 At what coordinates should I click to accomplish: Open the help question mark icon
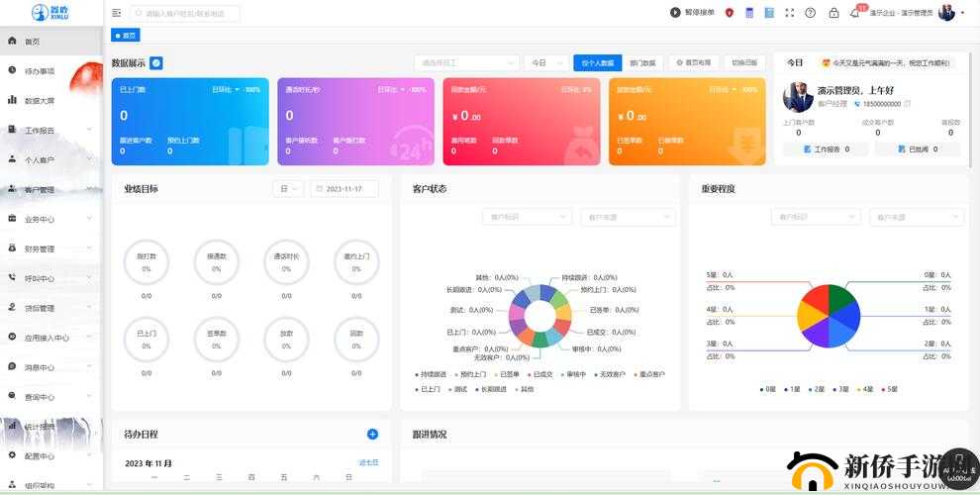pyautogui.click(x=810, y=13)
